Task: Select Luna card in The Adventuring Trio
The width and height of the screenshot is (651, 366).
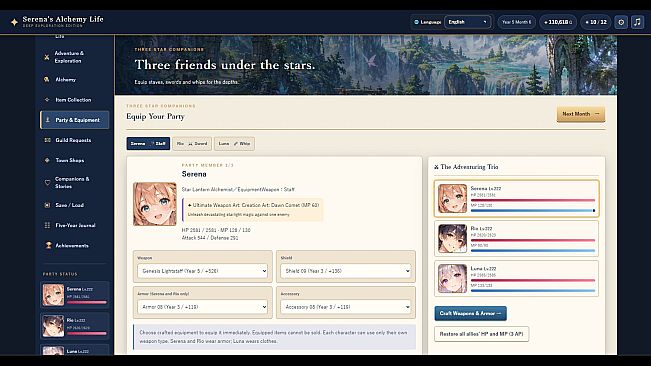Action: tap(516, 278)
